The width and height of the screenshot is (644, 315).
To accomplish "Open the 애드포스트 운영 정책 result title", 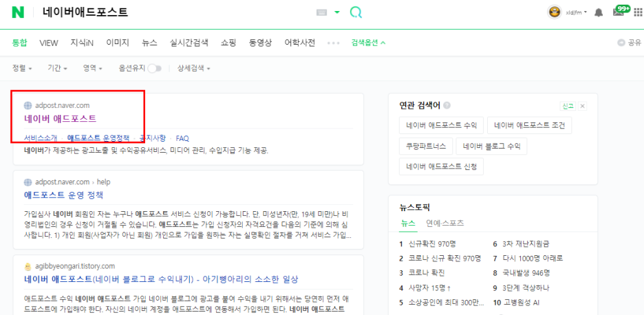I will [63, 195].
